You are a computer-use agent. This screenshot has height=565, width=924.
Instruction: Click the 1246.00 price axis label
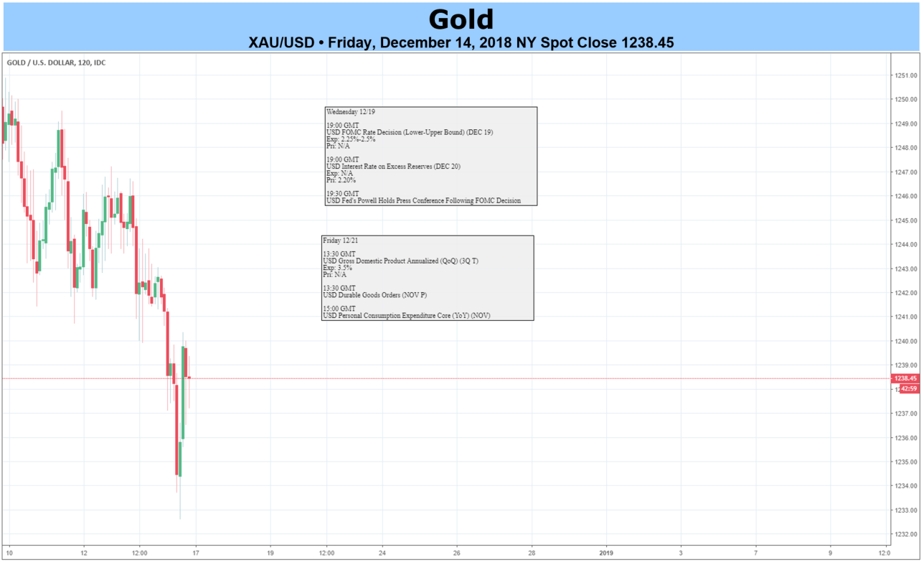905,196
